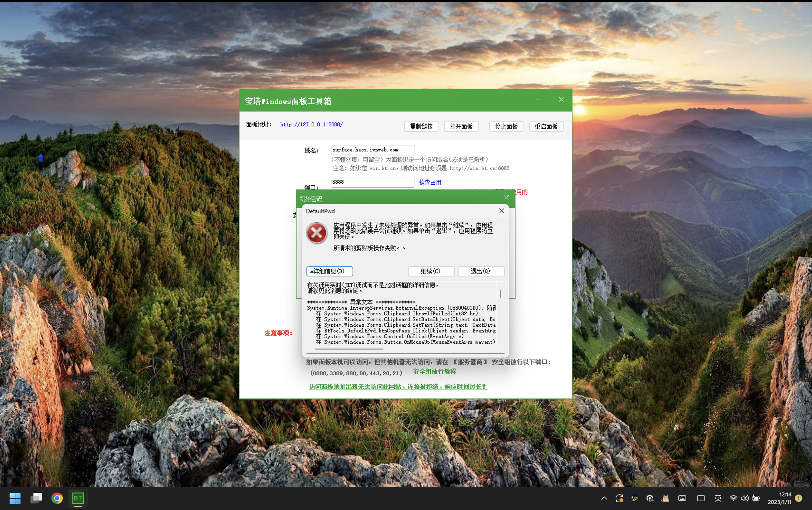Open the 访问面板地址出现无法访问此网站 help link

click(398, 387)
